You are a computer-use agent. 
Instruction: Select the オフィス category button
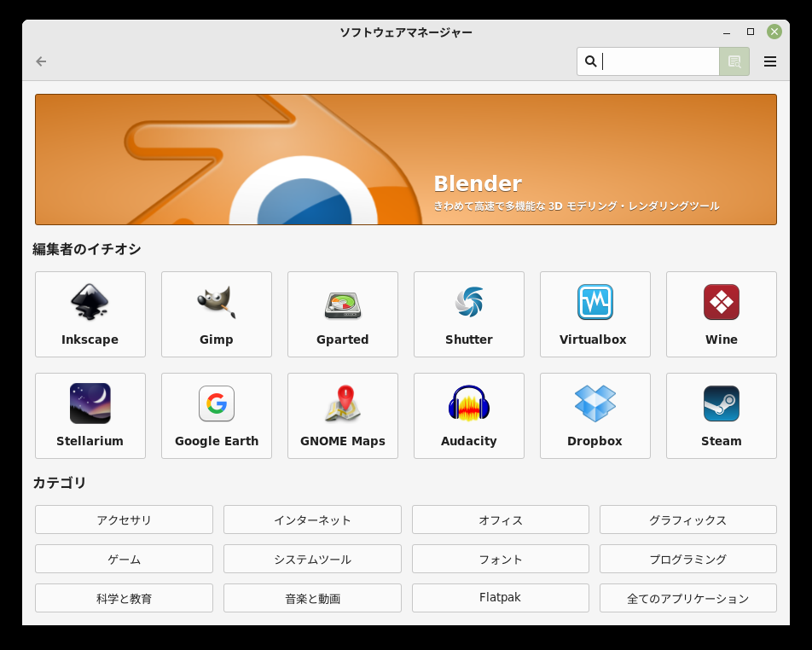click(500, 519)
